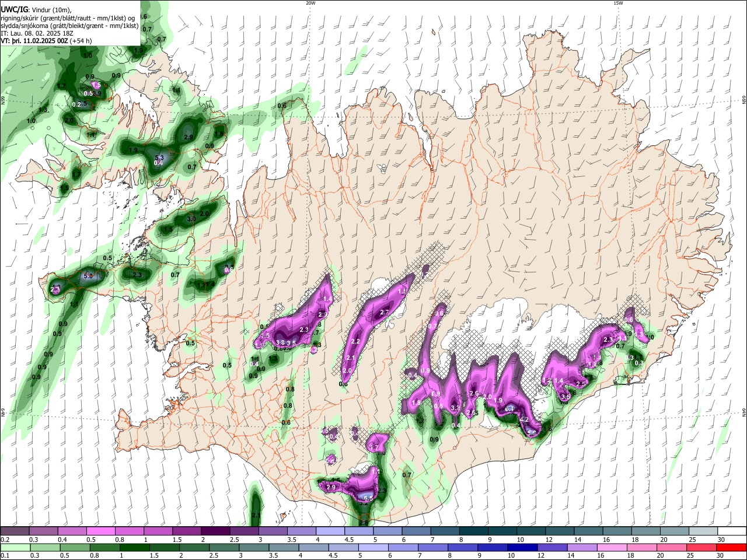The width and height of the screenshot is (747, 560).
Task: Click the 15W longitude label
Action: (x=617, y=3)
